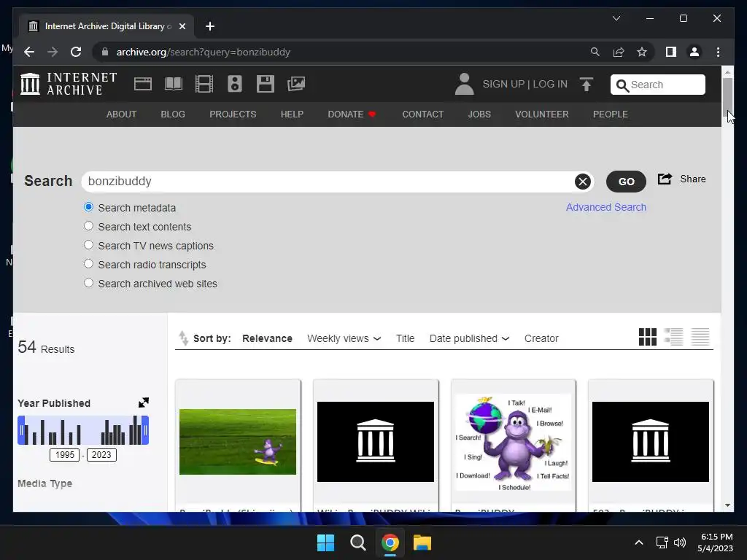Open the Images icon in header
The image size is (747, 560).
tap(296, 85)
